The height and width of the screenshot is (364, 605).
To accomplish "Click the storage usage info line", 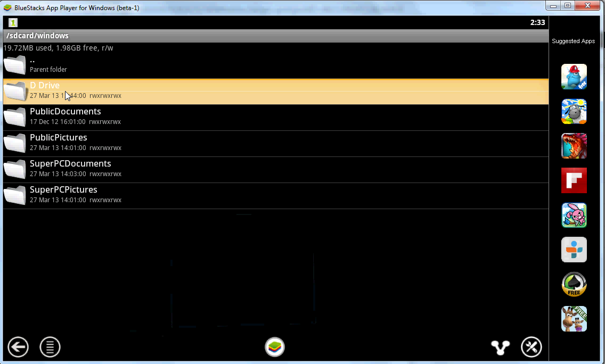I will tap(58, 48).
